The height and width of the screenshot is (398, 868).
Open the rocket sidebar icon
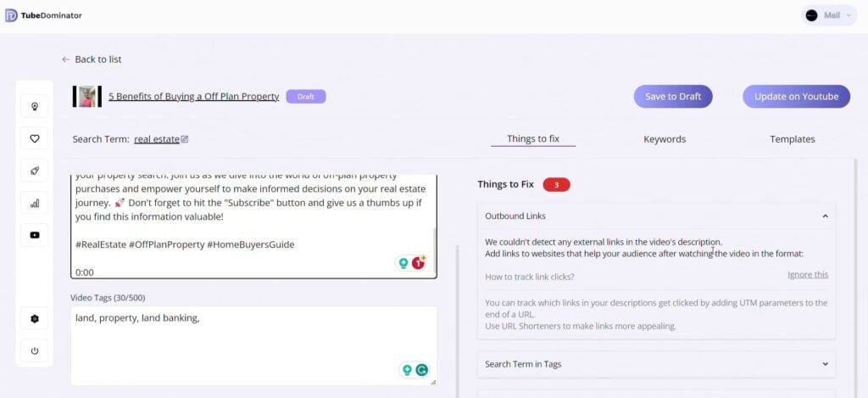click(34, 171)
